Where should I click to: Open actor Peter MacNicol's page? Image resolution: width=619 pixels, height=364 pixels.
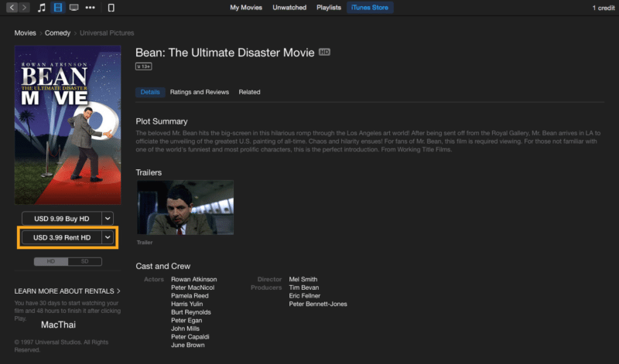point(193,287)
